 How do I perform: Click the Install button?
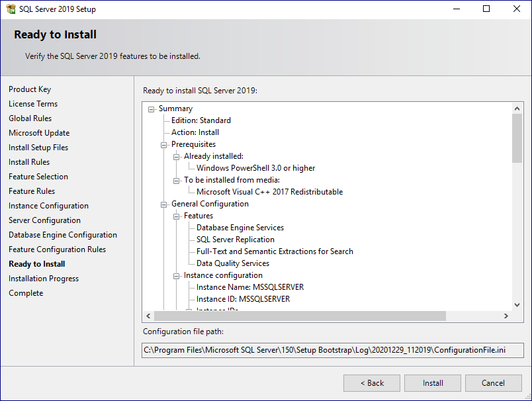(432, 382)
